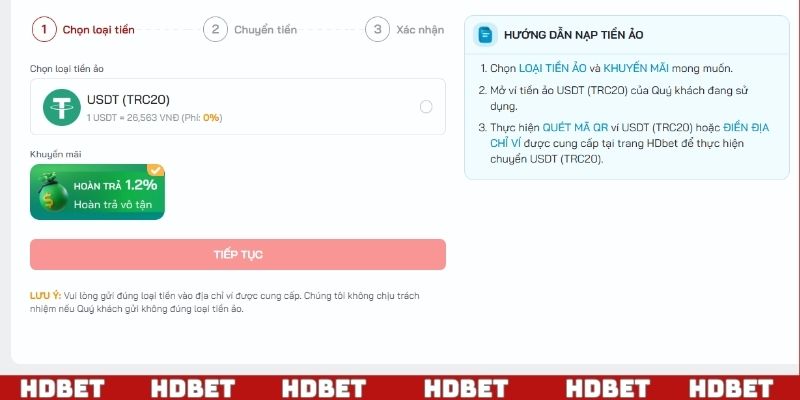Click the document icon beside the guide title
Viewport: 800px width, 400px height.
[x=485, y=35]
